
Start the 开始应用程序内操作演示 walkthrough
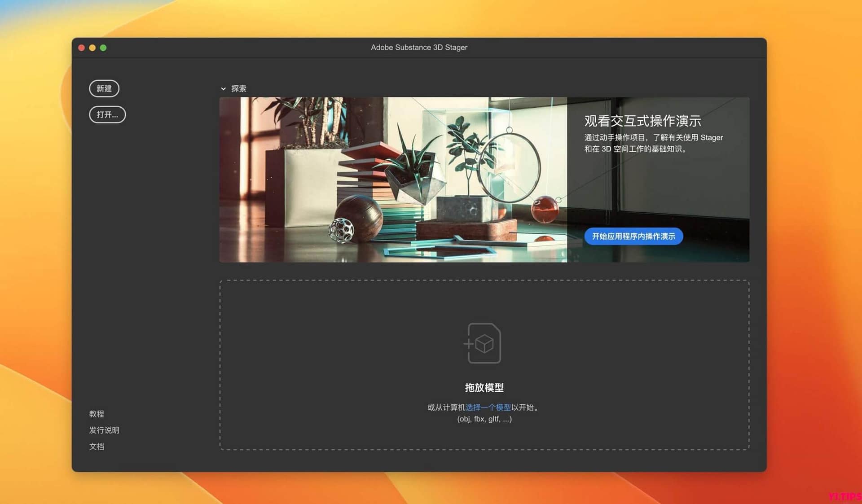pos(633,236)
